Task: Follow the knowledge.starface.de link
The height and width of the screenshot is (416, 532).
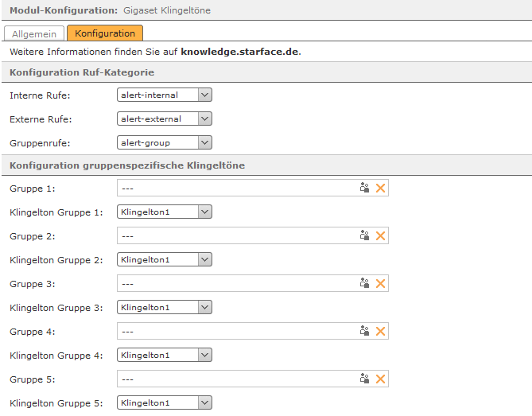Action: [x=240, y=52]
